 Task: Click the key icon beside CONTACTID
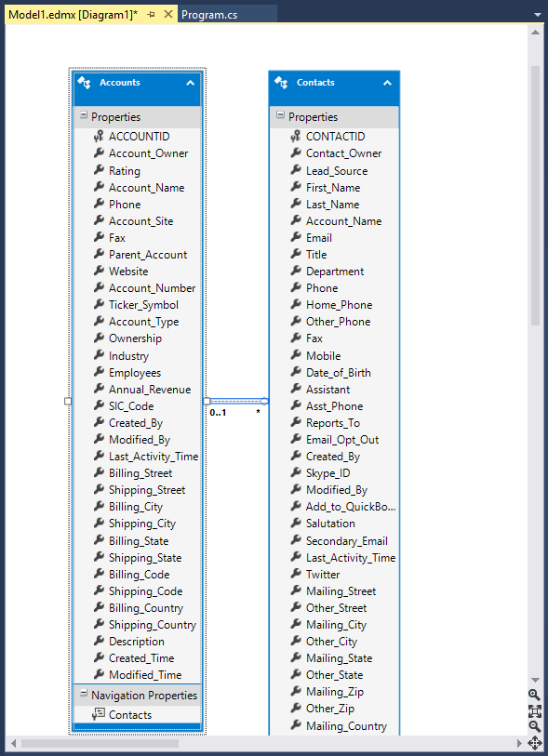tap(296, 137)
